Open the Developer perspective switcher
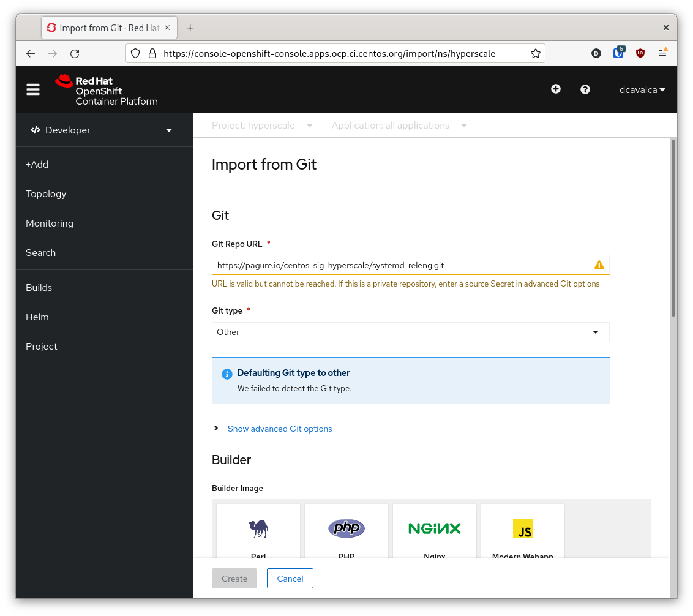The width and height of the screenshot is (693, 616). [x=101, y=130]
